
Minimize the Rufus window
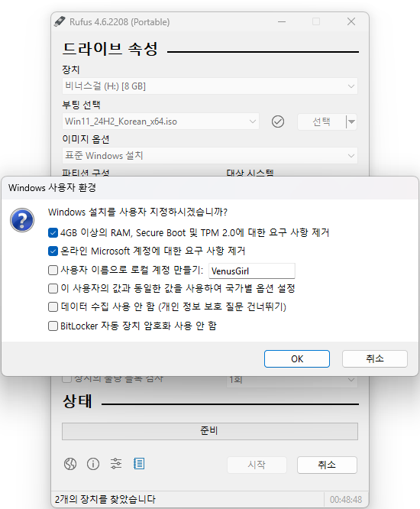click(282, 21)
